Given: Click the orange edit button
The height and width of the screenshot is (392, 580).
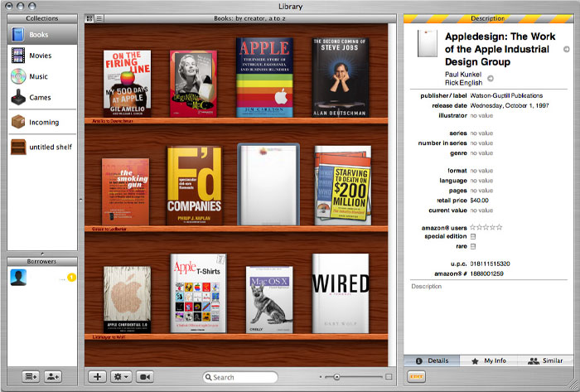Looking at the screenshot, I should click(x=417, y=376).
